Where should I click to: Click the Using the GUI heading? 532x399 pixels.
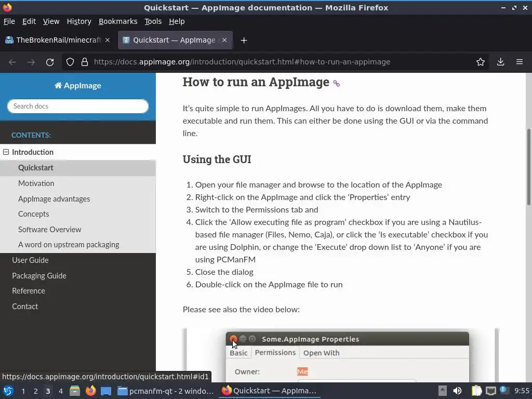click(217, 159)
